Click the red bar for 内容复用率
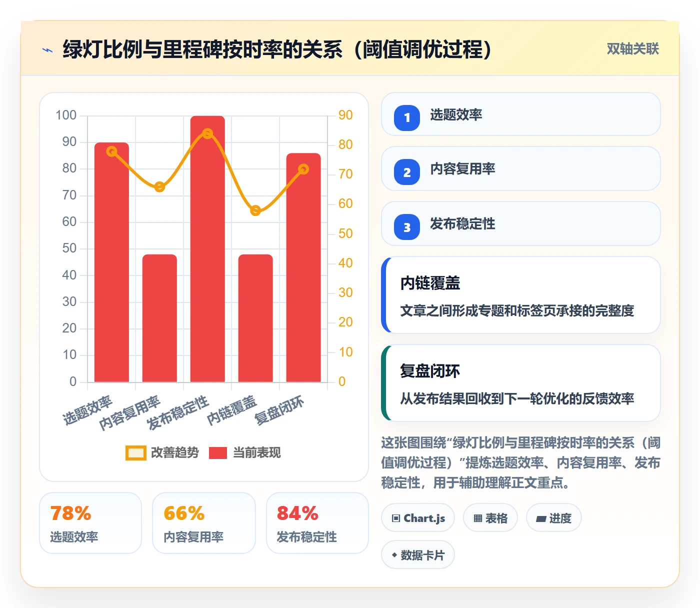The height and width of the screenshot is (608, 700). (159, 318)
